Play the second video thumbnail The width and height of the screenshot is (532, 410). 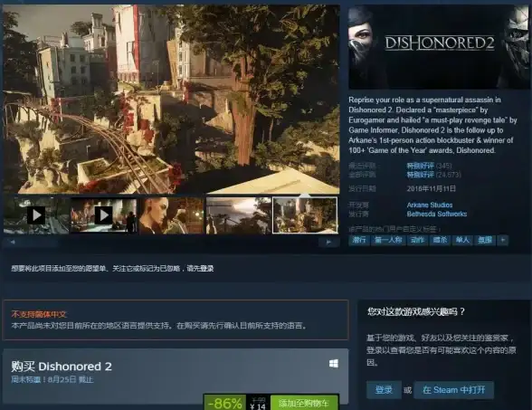click(103, 215)
